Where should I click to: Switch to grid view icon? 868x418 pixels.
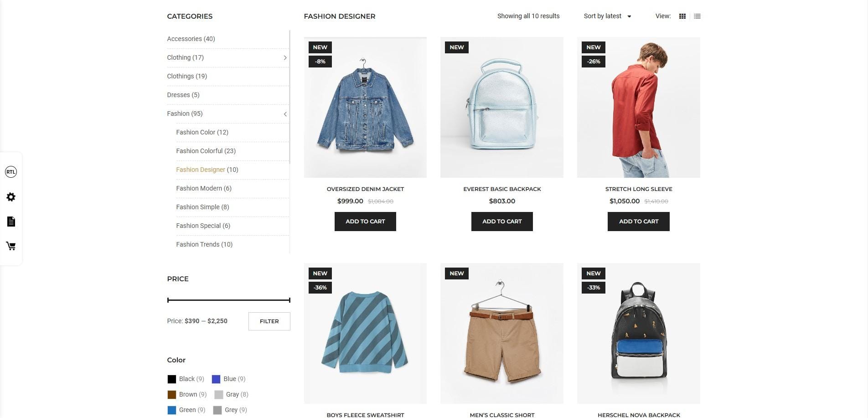tap(682, 16)
